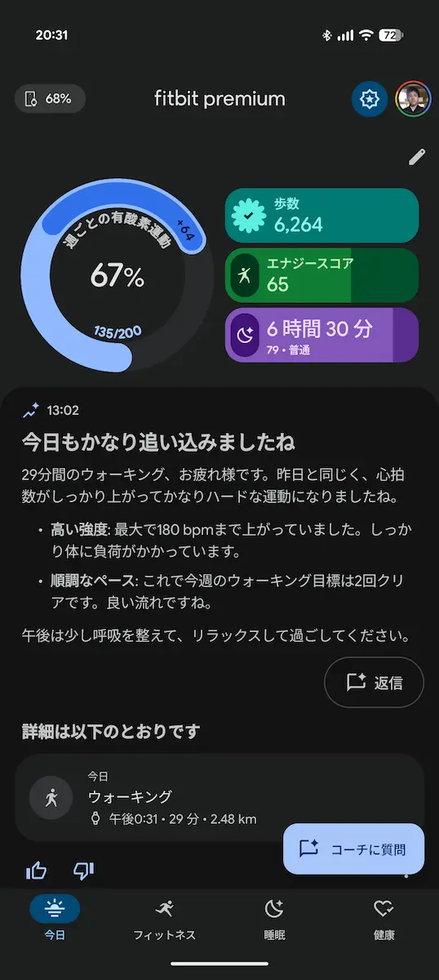Tap the profile avatar picture
Viewport: 439px width, 980px height.
(413, 100)
